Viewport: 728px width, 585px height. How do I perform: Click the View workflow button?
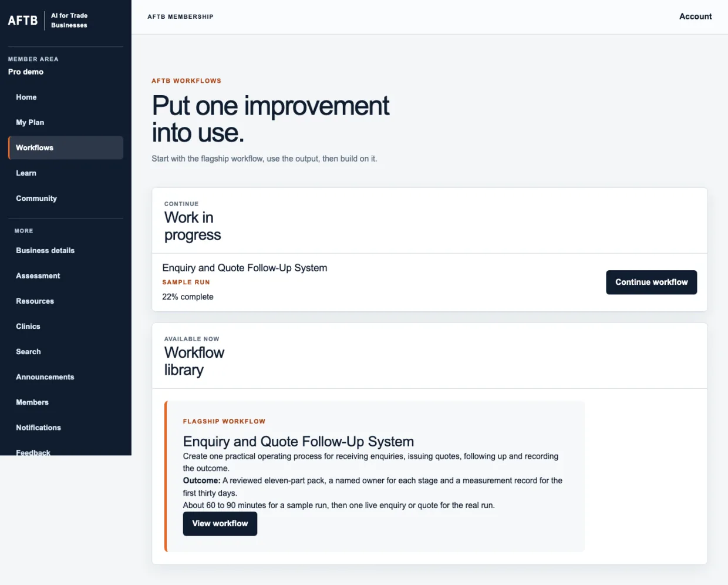click(x=220, y=524)
